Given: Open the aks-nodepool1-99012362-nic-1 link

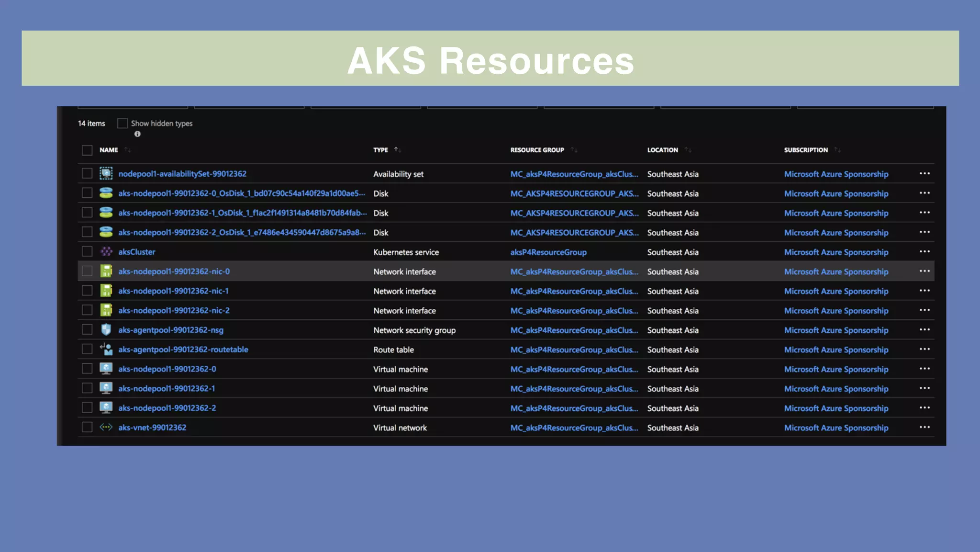Looking at the screenshot, I should (174, 291).
